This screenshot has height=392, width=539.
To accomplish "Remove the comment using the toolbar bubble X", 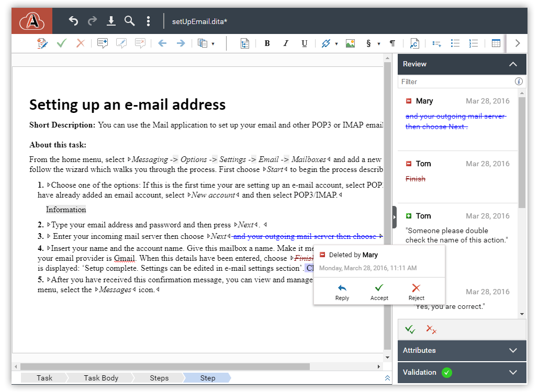I will point(140,43).
